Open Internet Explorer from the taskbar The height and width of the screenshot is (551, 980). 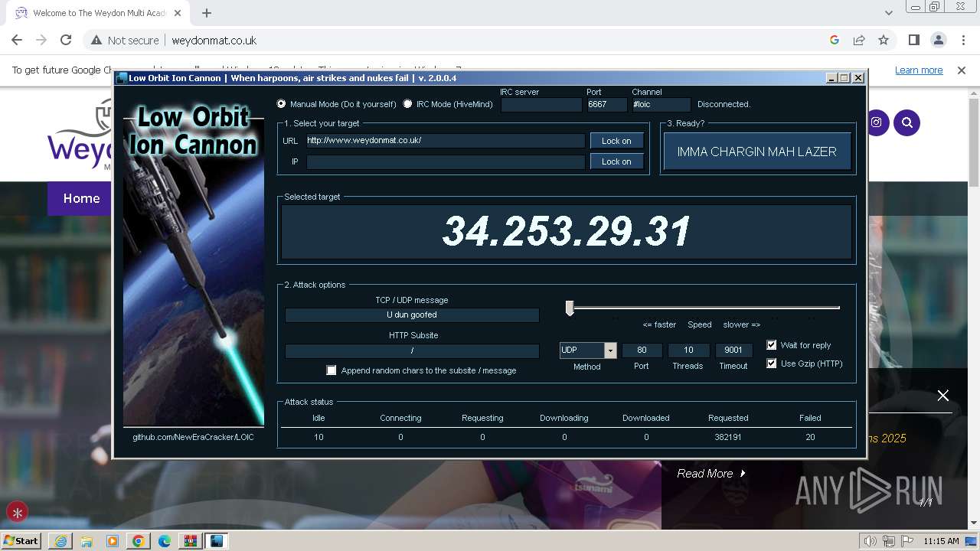[60, 541]
